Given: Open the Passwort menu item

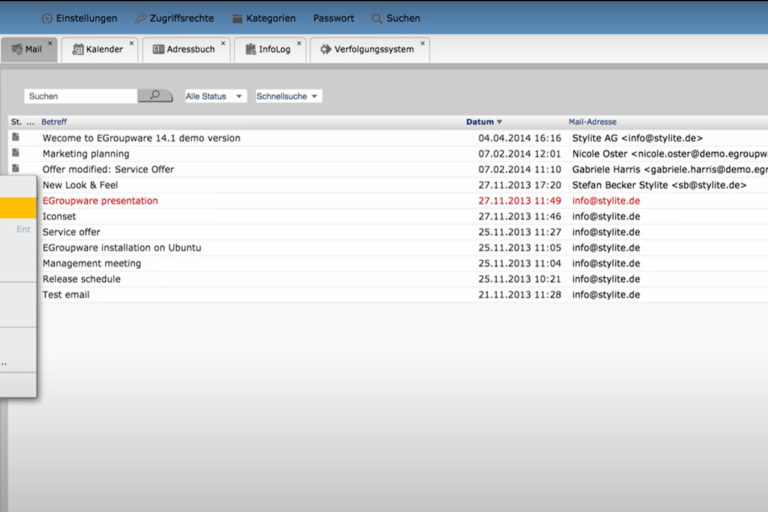Looking at the screenshot, I should tap(333, 18).
